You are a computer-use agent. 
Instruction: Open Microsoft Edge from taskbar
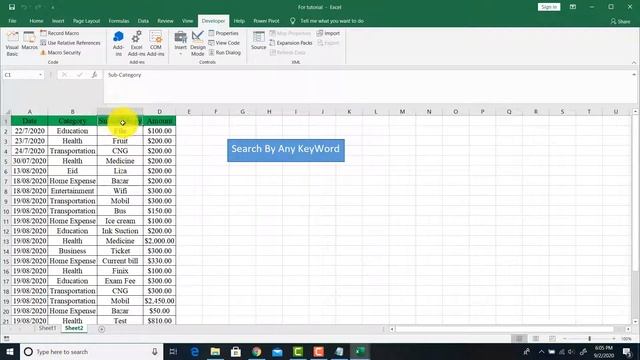195,351
